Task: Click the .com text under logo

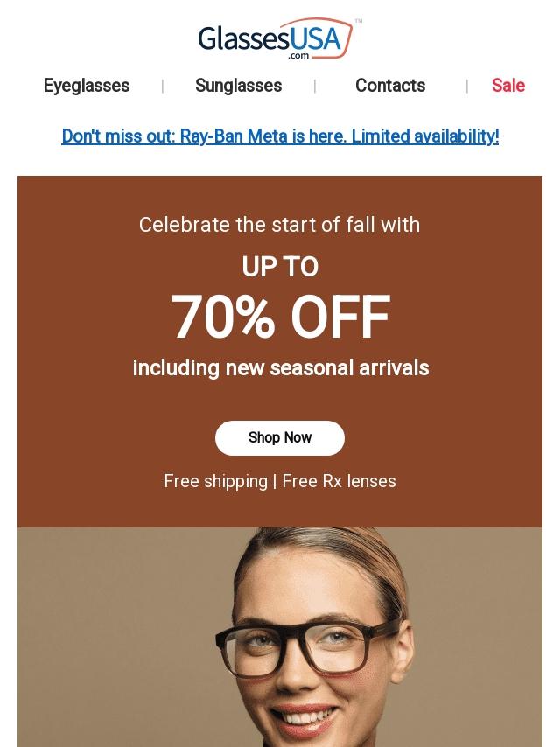Action: click(x=298, y=55)
